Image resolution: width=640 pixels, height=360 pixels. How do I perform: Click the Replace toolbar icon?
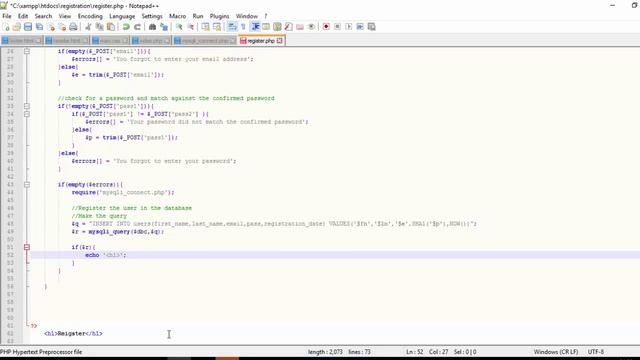click(x=164, y=27)
